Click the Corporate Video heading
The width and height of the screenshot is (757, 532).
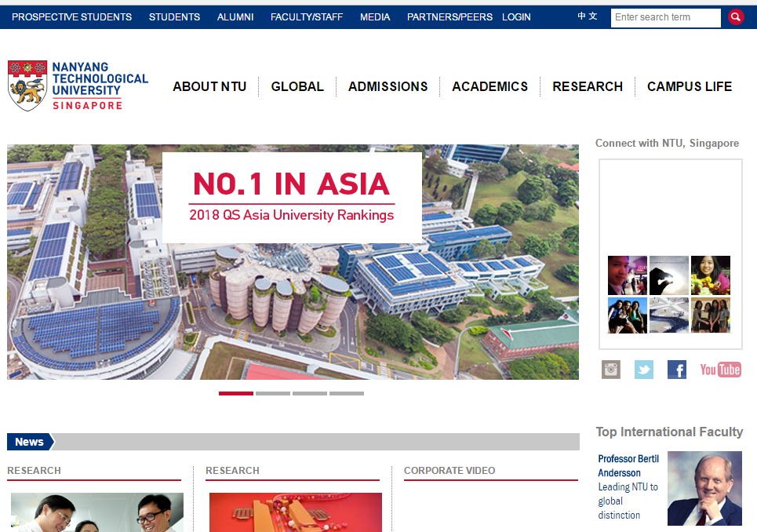tap(449, 470)
